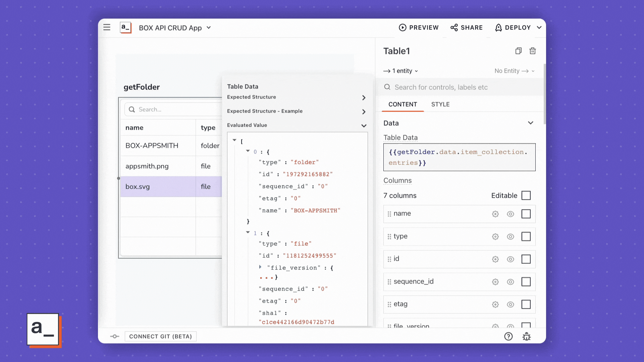The height and width of the screenshot is (362, 644).
Task: Collapse item 1 in evaluated JSON
Action: 248,232
